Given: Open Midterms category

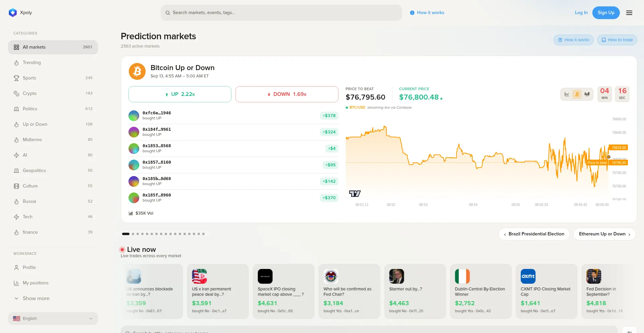Looking at the screenshot, I should 53,140.
